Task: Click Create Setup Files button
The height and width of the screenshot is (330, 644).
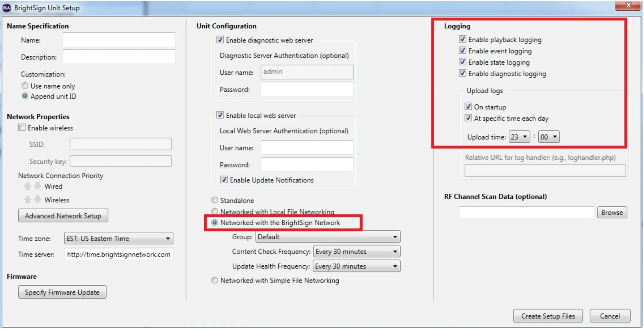Action: (x=548, y=316)
